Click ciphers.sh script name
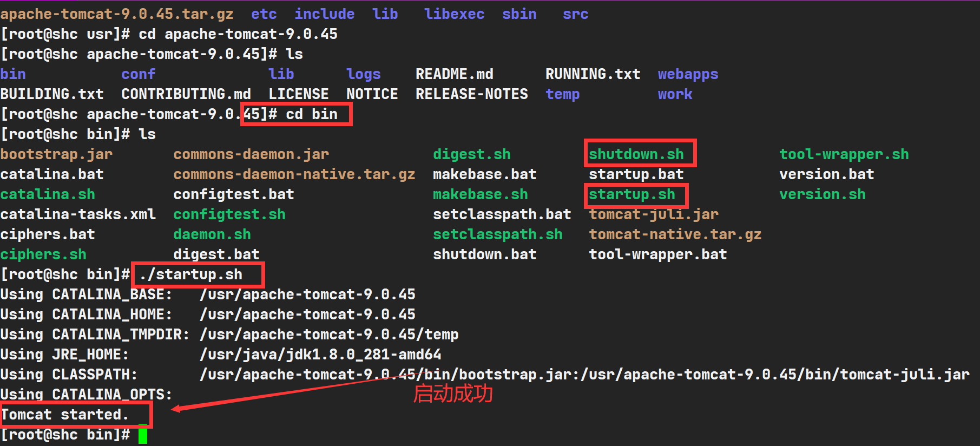Image resolution: width=980 pixels, height=446 pixels. (43, 254)
